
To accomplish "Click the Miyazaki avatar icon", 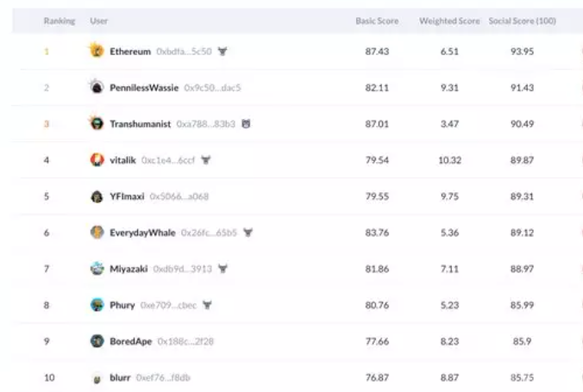I will click(97, 268).
